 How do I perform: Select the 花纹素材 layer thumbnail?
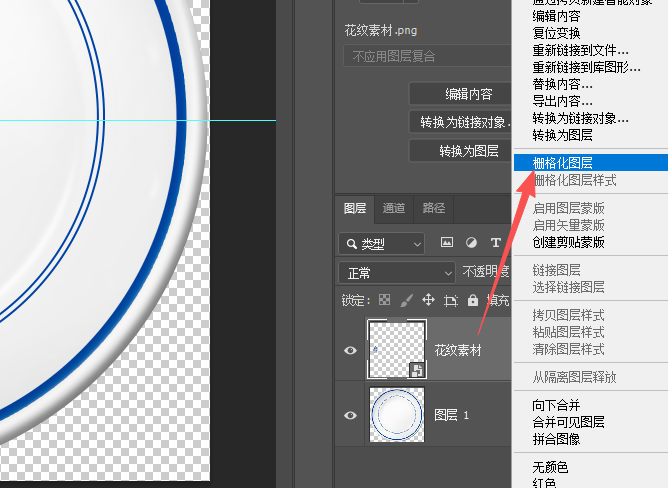(x=397, y=349)
